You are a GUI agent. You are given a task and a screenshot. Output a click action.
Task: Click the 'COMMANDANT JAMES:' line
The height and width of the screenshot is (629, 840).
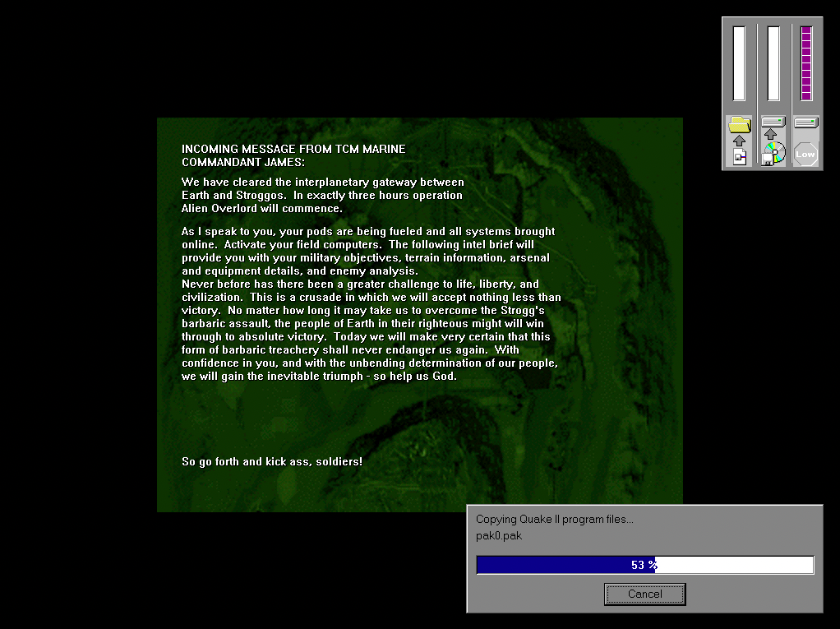pos(243,162)
